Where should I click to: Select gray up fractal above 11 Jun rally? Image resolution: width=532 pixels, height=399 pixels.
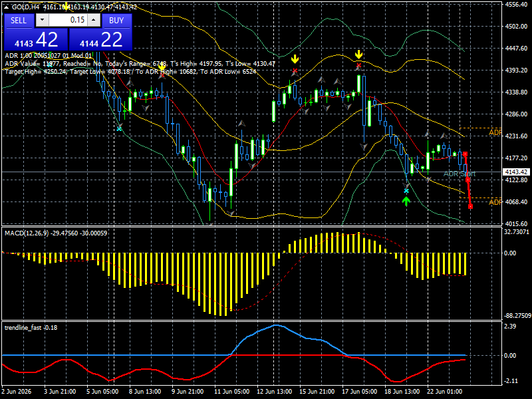coord(241,124)
